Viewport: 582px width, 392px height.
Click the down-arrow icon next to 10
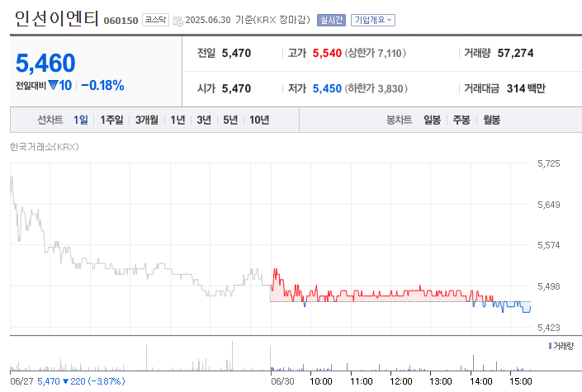(x=53, y=85)
